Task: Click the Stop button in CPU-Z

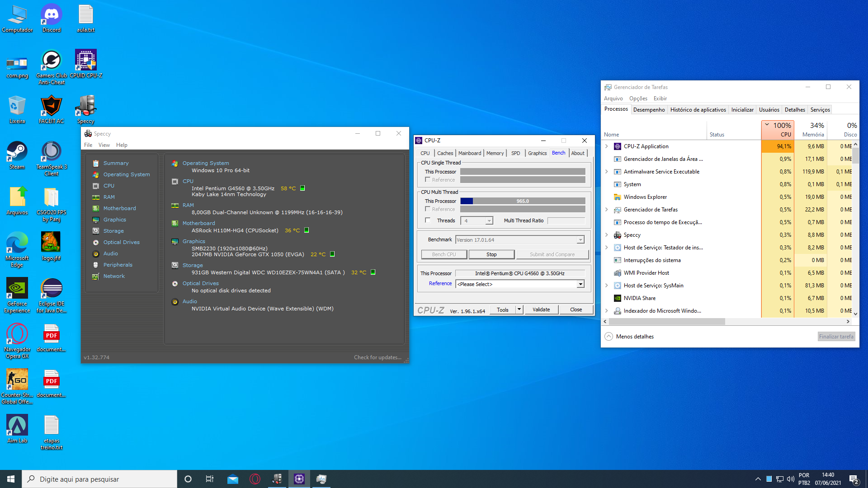Action: (491, 254)
